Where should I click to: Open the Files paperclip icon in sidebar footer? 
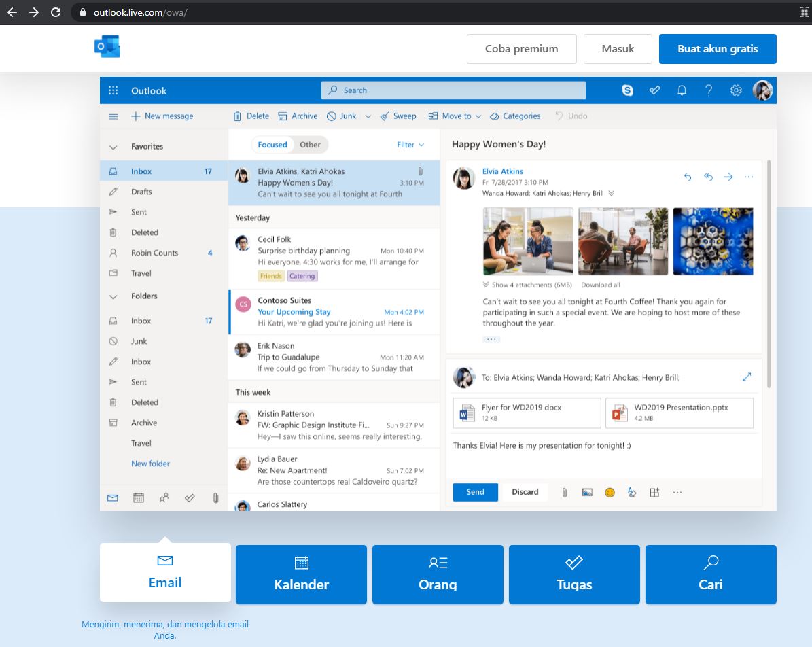click(x=215, y=497)
